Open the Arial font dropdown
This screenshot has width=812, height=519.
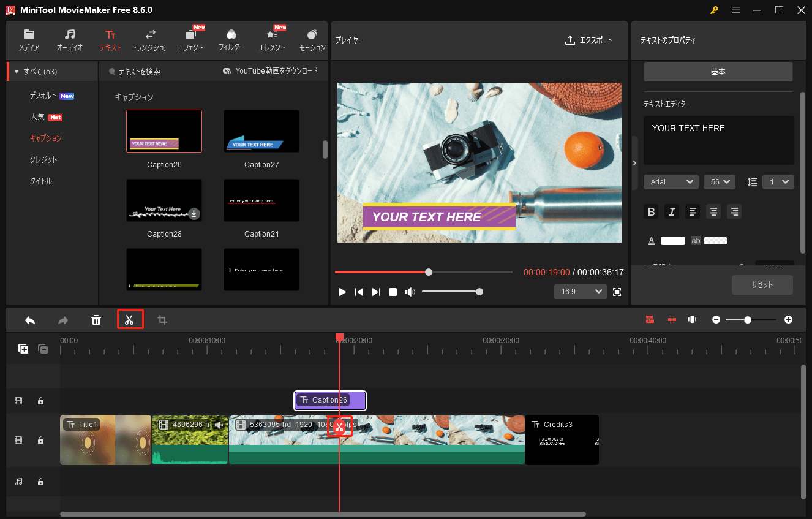point(671,181)
